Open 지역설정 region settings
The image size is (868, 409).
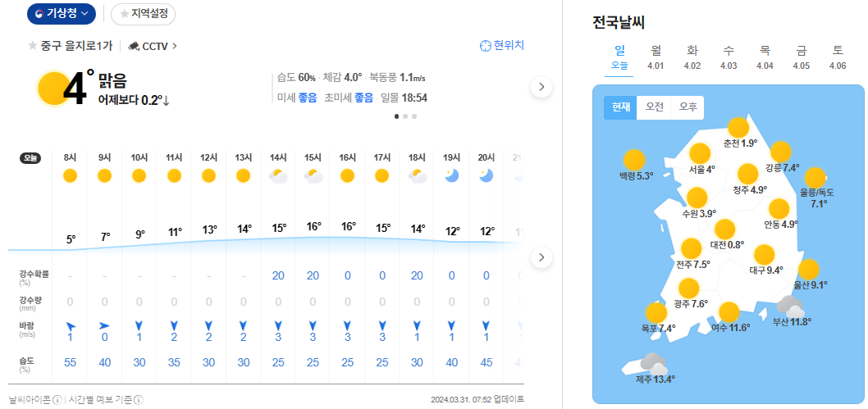pos(143,14)
